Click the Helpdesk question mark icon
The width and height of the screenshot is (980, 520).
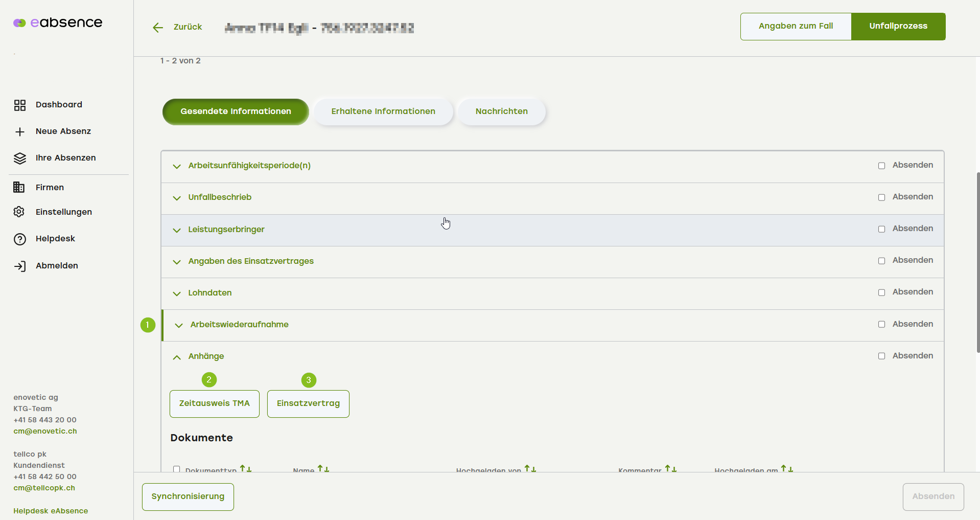(x=20, y=239)
